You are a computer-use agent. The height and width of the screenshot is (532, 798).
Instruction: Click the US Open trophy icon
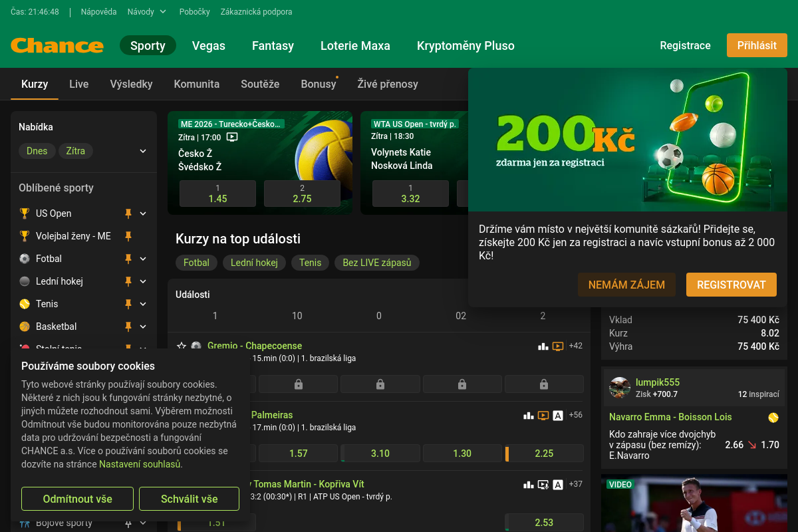point(25,213)
